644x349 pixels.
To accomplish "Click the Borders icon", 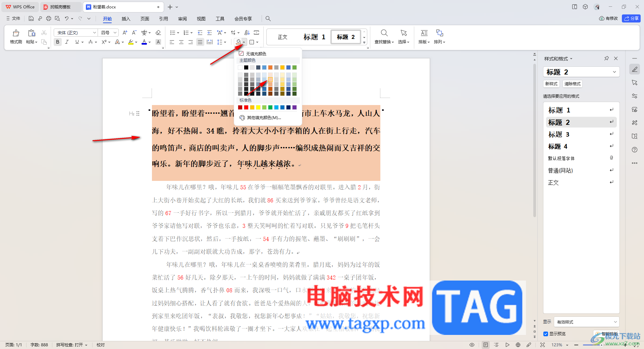I will pyautogui.click(x=252, y=42).
